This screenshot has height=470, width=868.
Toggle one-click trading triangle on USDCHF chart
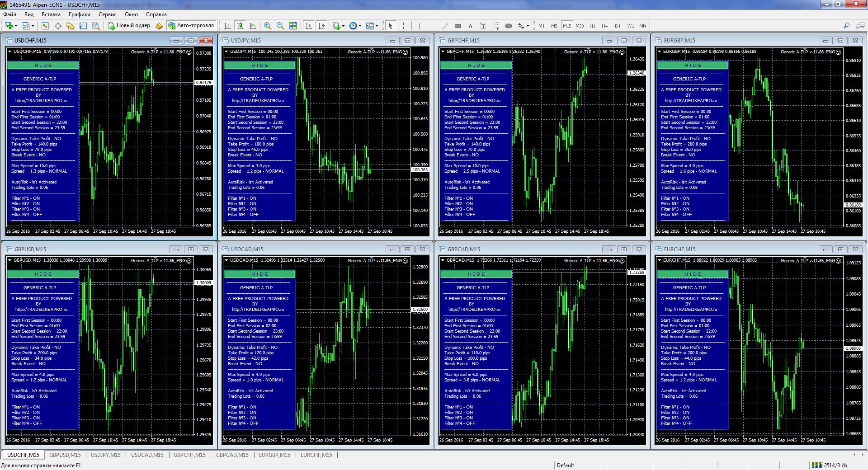tap(9, 52)
